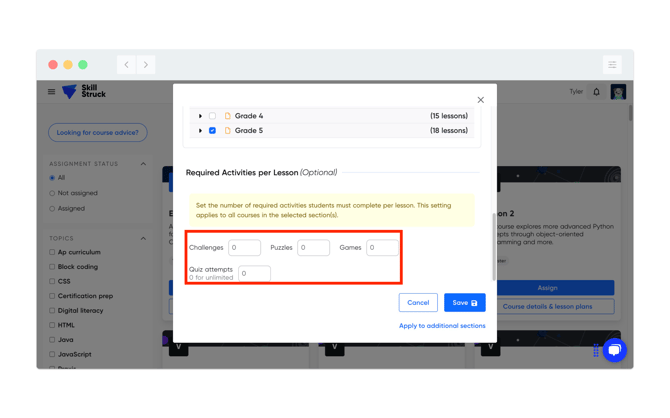This screenshot has height=418, width=670.
Task: Go back with the browser back arrow
Action: coord(127,65)
